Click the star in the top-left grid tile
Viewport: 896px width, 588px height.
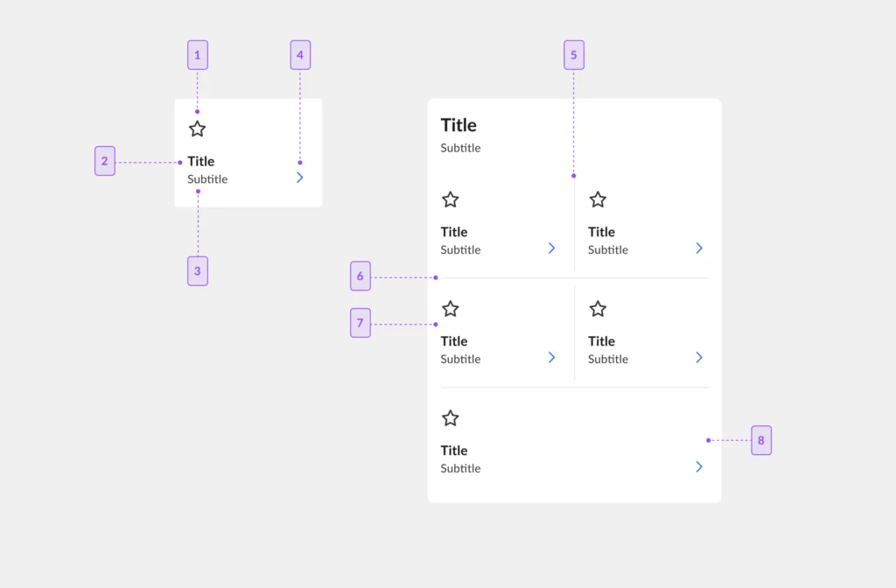click(x=451, y=200)
